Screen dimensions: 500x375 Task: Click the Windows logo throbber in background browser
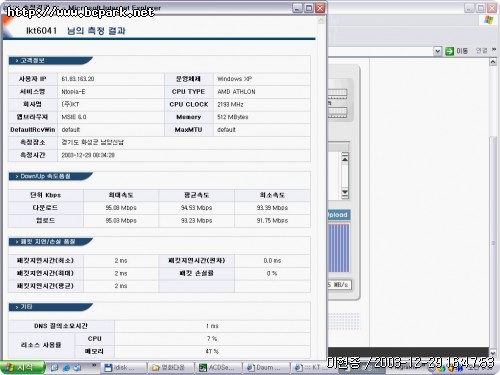tap(488, 20)
